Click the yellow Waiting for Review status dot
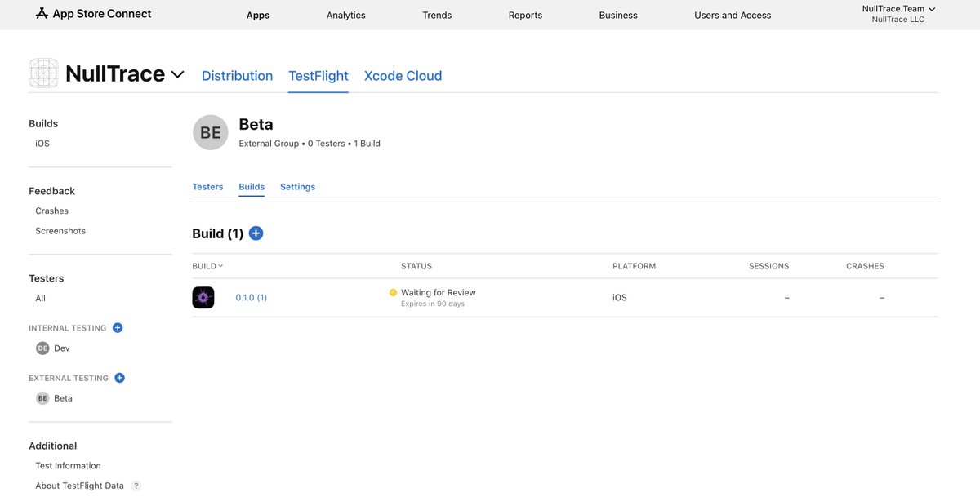 click(393, 292)
